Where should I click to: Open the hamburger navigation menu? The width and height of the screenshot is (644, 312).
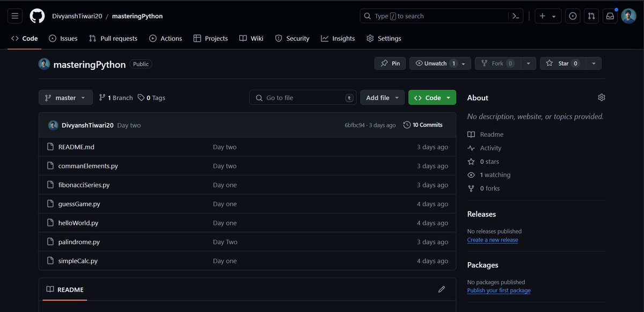point(15,16)
